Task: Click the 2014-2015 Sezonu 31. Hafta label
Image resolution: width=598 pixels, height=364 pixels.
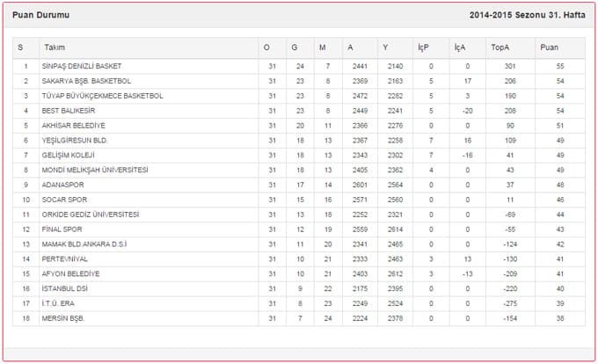Action: [527, 15]
